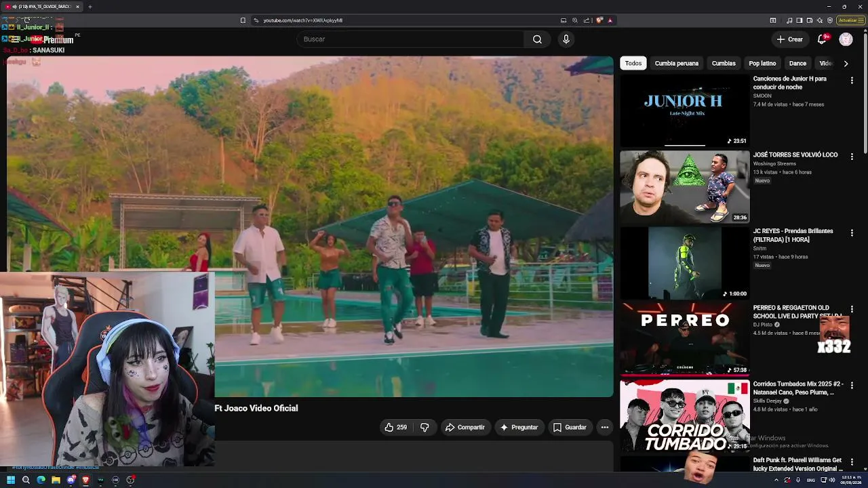Open the Junior H Late Night Mix thumbnail

coord(685,110)
